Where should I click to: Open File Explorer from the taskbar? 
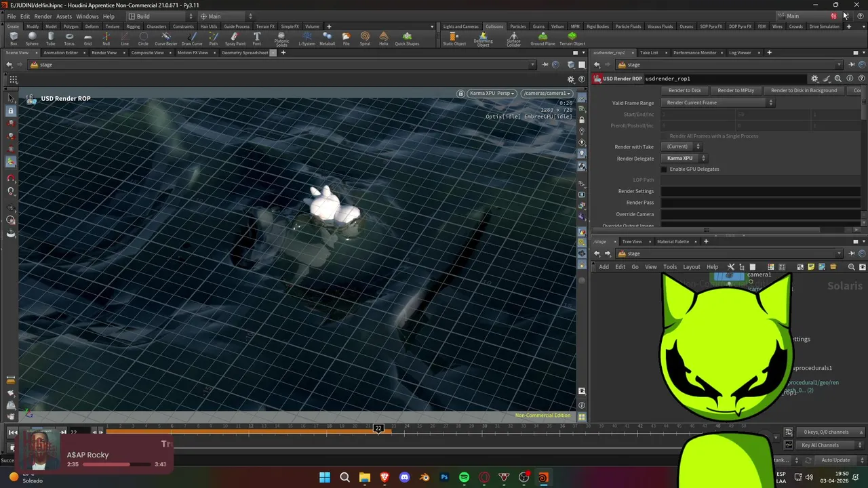pyautogui.click(x=365, y=477)
